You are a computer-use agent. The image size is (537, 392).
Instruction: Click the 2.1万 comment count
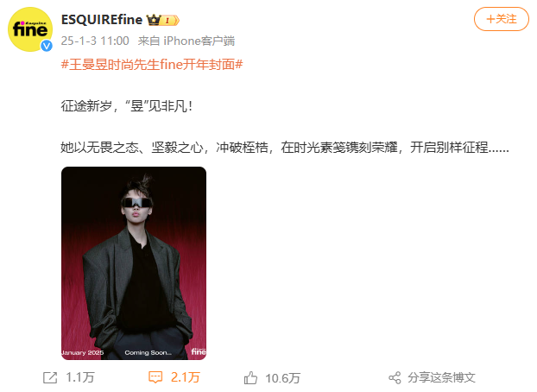coord(186,377)
